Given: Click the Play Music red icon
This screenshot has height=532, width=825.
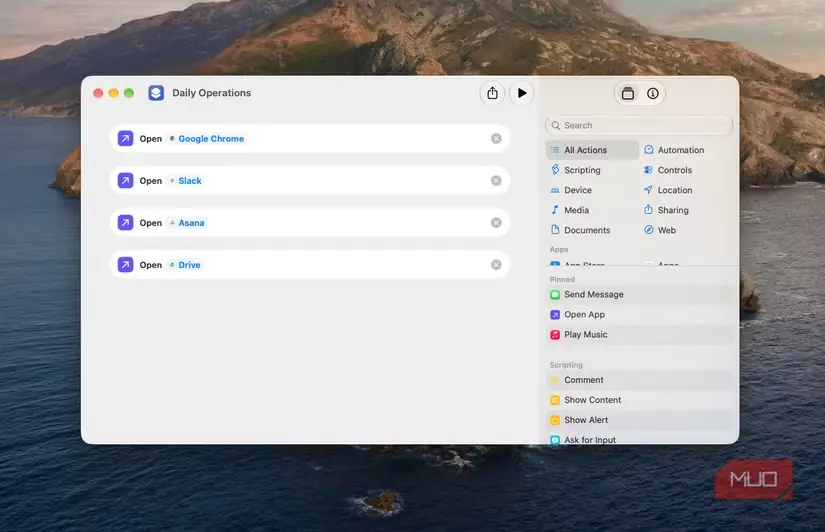Looking at the screenshot, I should 555,335.
